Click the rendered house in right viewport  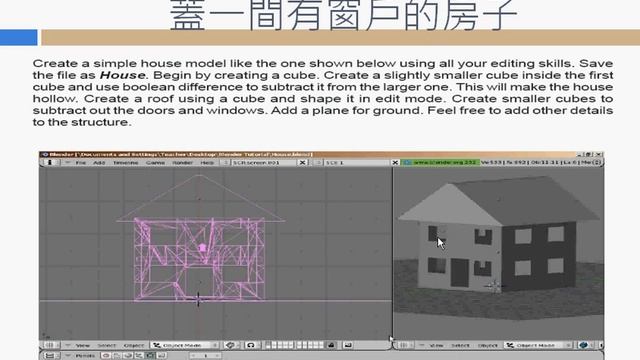[x=499, y=235]
